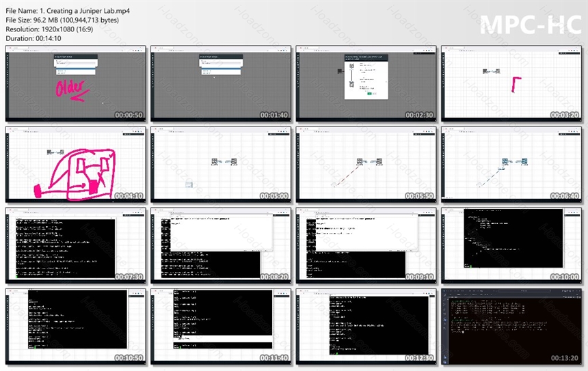Open the thumbnail at 00:02:30
This screenshot has height=371, width=588.
pyautogui.click(x=366, y=83)
